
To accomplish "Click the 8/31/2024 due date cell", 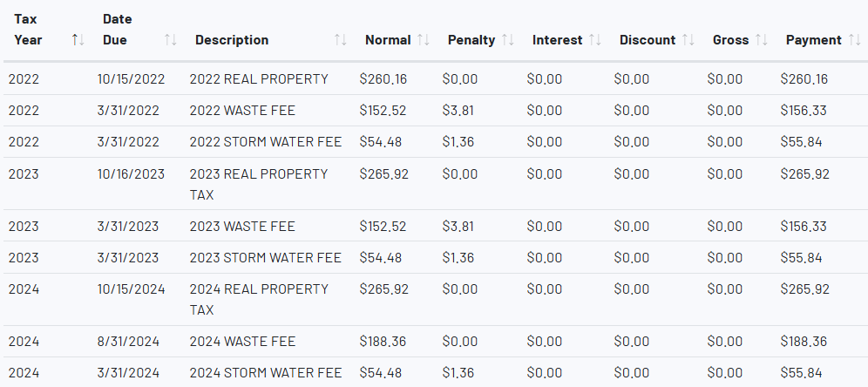I will (128, 342).
